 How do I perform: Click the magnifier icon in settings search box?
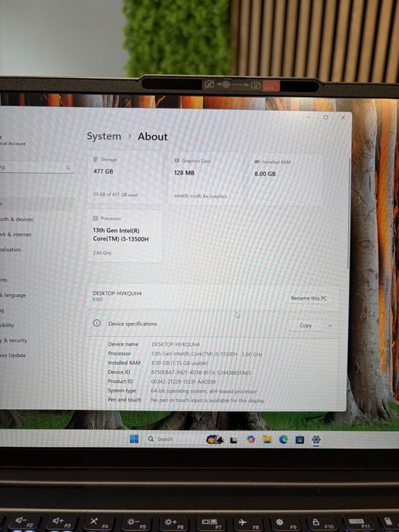coord(68,168)
